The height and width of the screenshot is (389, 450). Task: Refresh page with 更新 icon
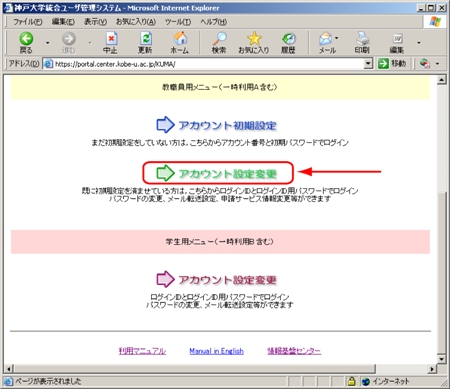click(145, 39)
